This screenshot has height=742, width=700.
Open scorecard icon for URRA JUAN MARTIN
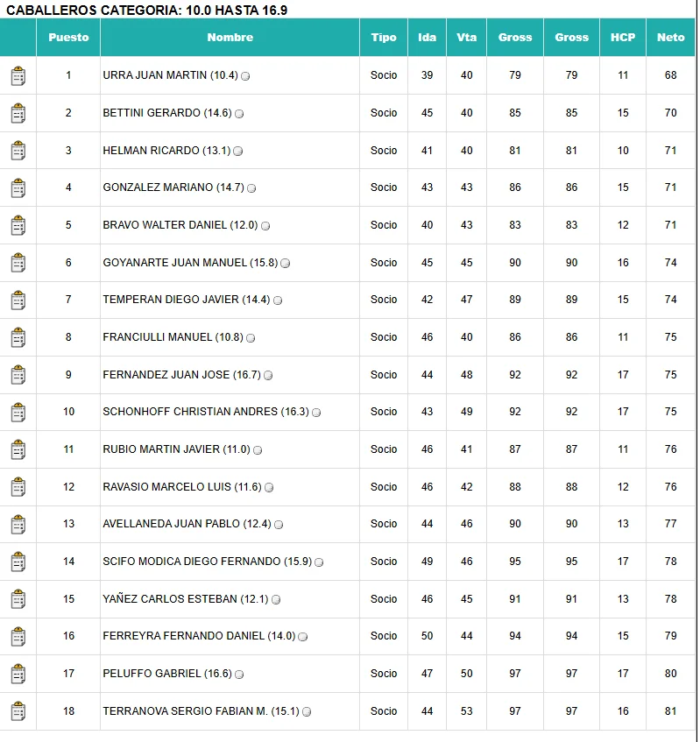click(18, 75)
